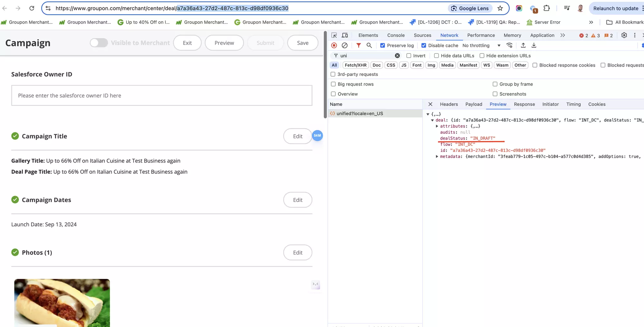Viewport: 644px width, 327px height.
Task: Toggle the device toolbar icon in DevTools
Action: tap(345, 35)
